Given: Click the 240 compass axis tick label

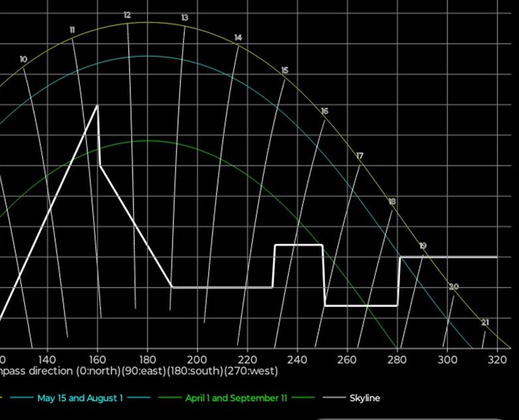Looking at the screenshot, I should coord(297,359).
